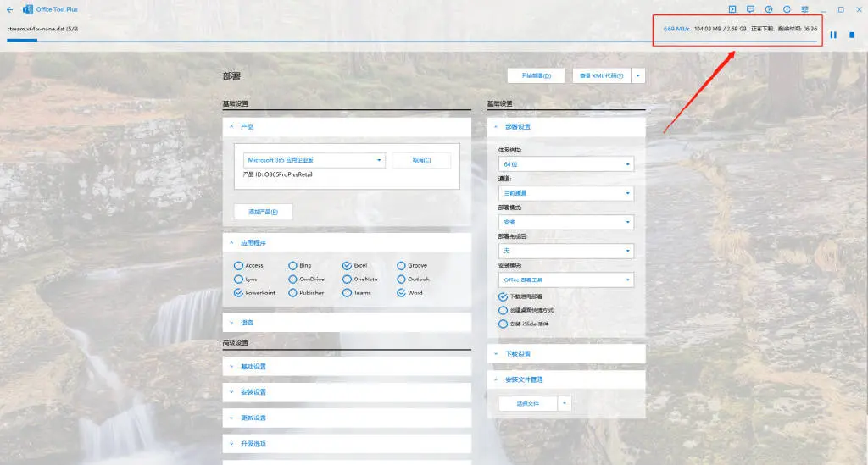
Task: Minimize the Office Tool Plus window
Action: (823, 10)
